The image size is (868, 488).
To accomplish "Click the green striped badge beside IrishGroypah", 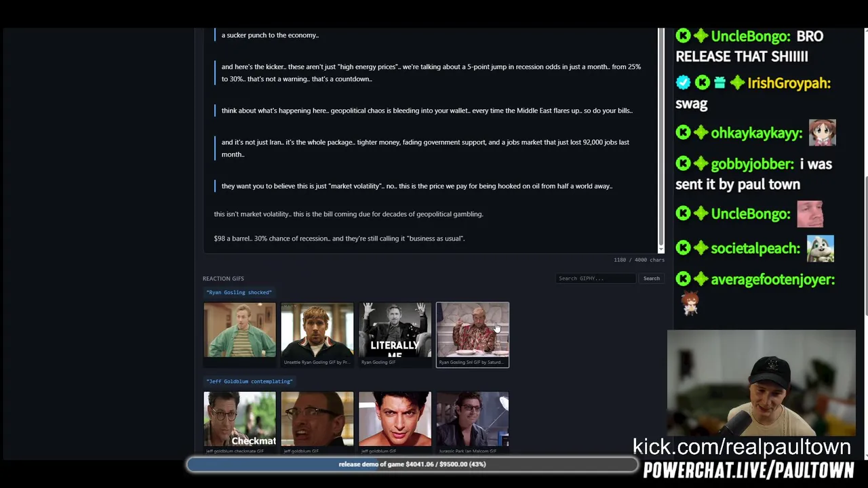I will click(719, 83).
